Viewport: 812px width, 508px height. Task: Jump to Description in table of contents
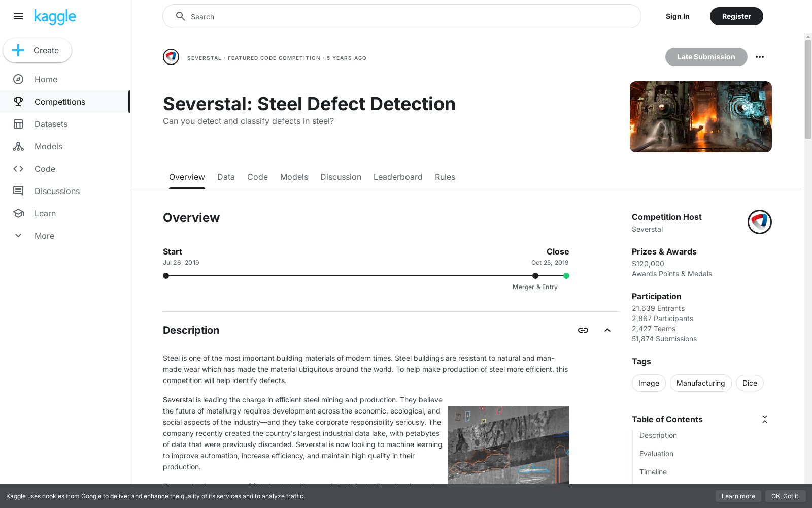pos(658,435)
